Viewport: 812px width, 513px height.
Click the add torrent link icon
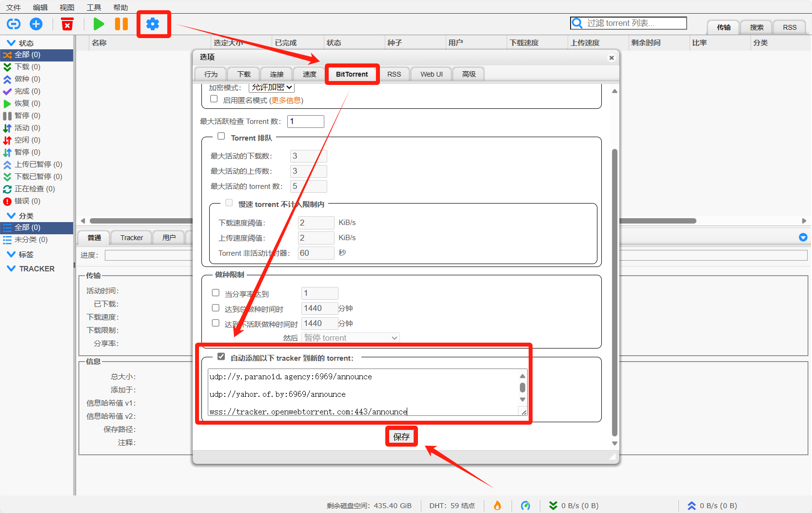pos(14,24)
